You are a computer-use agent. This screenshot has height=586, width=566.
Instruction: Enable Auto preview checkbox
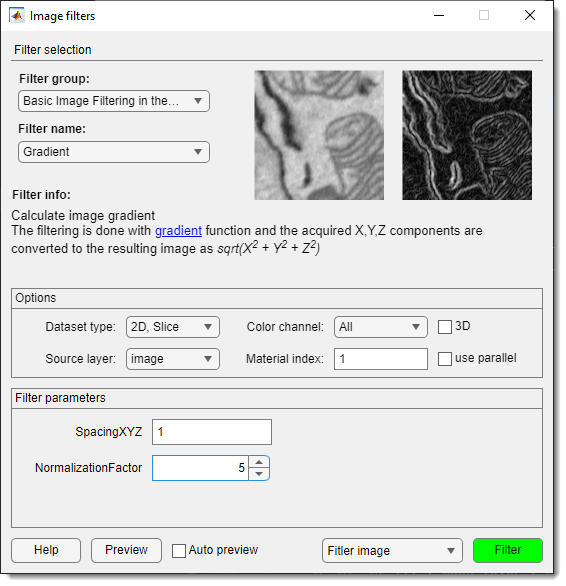pyautogui.click(x=179, y=550)
